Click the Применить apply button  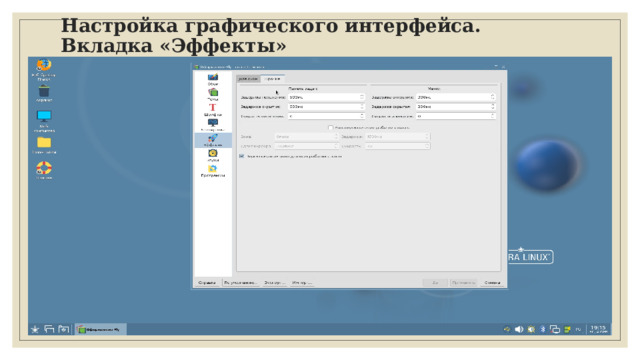pyautogui.click(x=463, y=282)
